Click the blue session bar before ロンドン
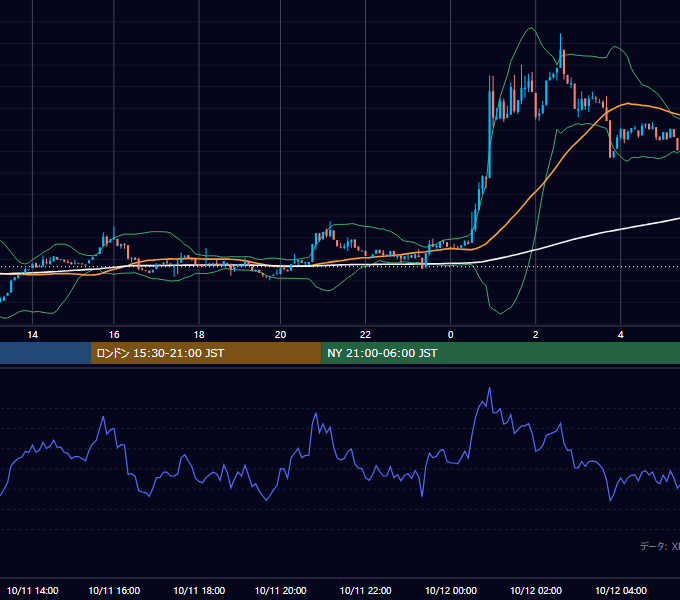680x600 pixels. click(45, 353)
